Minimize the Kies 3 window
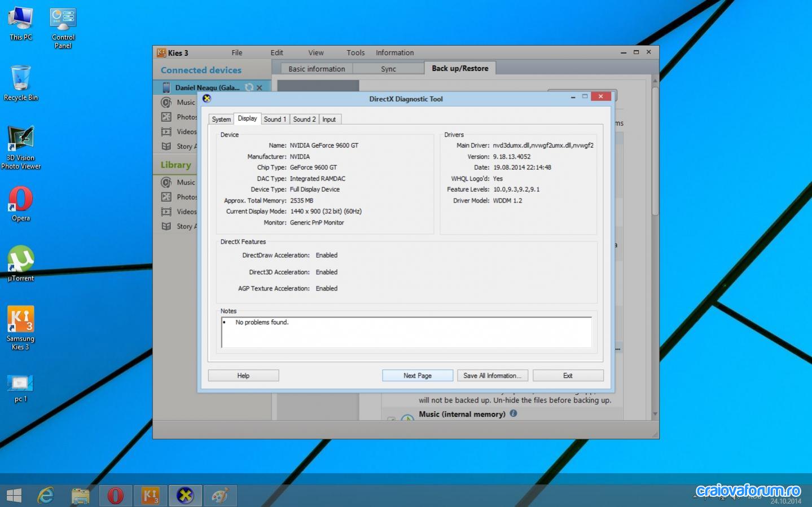 tap(623, 52)
